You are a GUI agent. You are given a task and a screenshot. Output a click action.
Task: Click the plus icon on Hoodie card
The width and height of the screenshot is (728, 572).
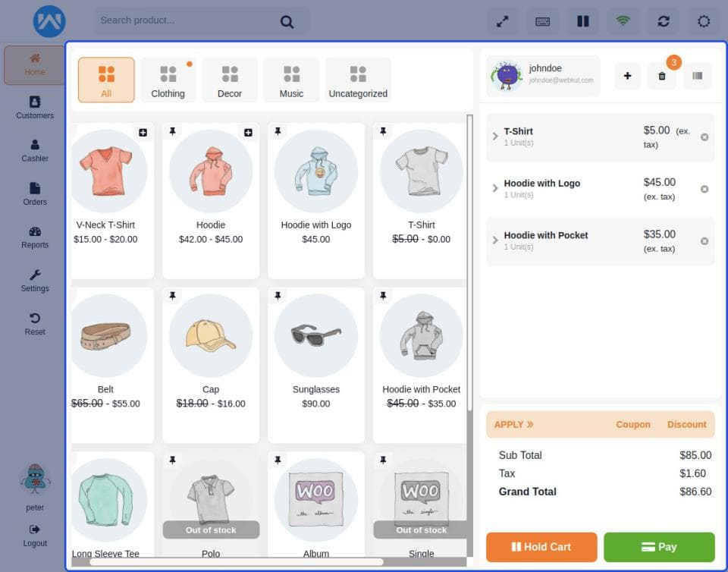tap(249, 133)
